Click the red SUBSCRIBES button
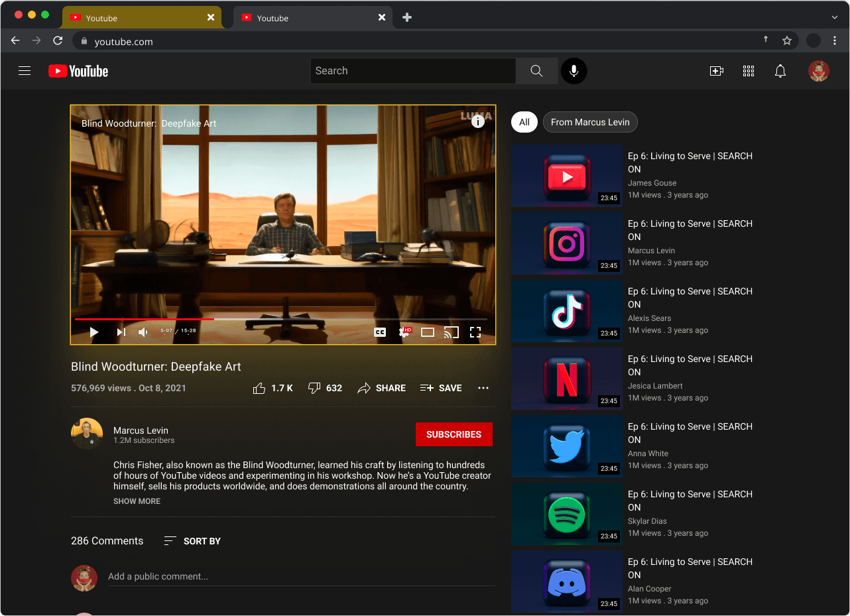 click(x=454, y=434)
